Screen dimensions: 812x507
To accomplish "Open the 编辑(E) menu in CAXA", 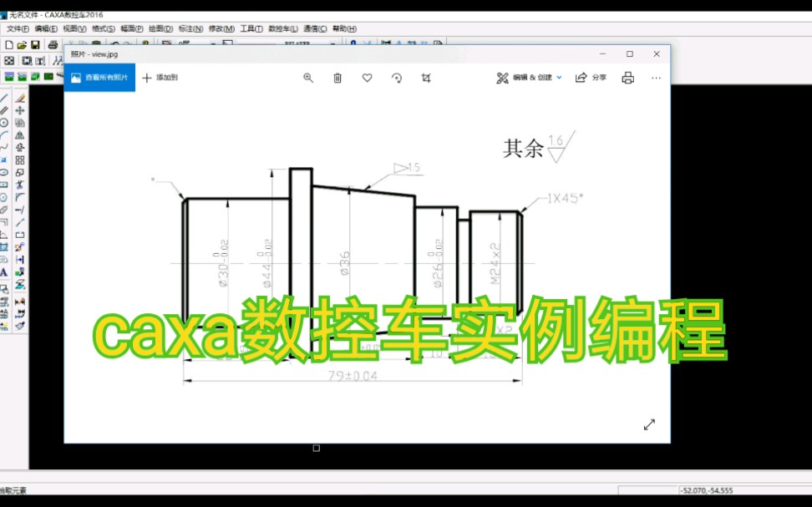I will tap(46, 28).
